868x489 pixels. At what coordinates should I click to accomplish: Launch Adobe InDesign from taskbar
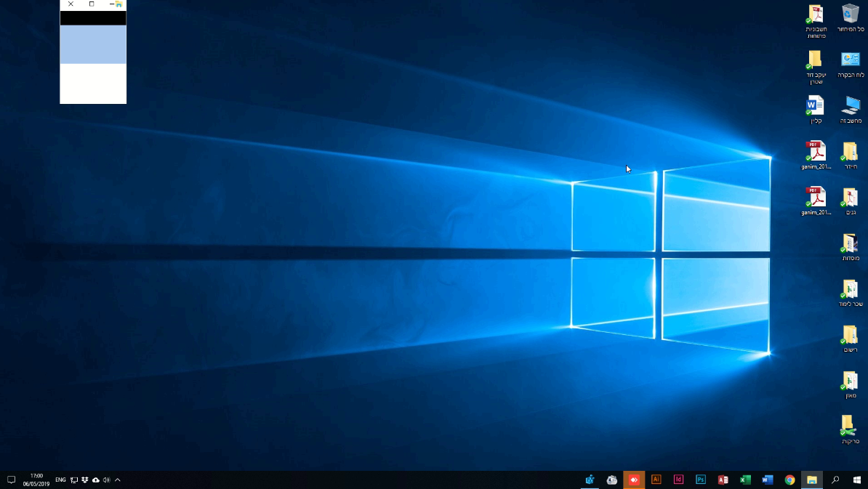[x=679, y=480]
